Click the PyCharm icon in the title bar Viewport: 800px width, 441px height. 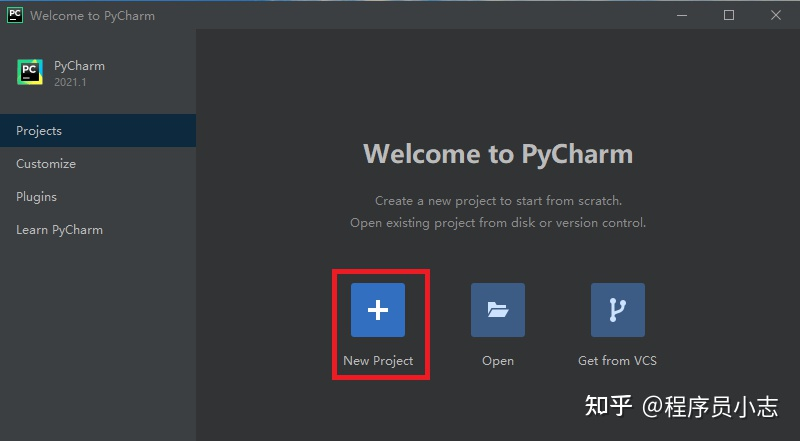[x=15, y=15]
